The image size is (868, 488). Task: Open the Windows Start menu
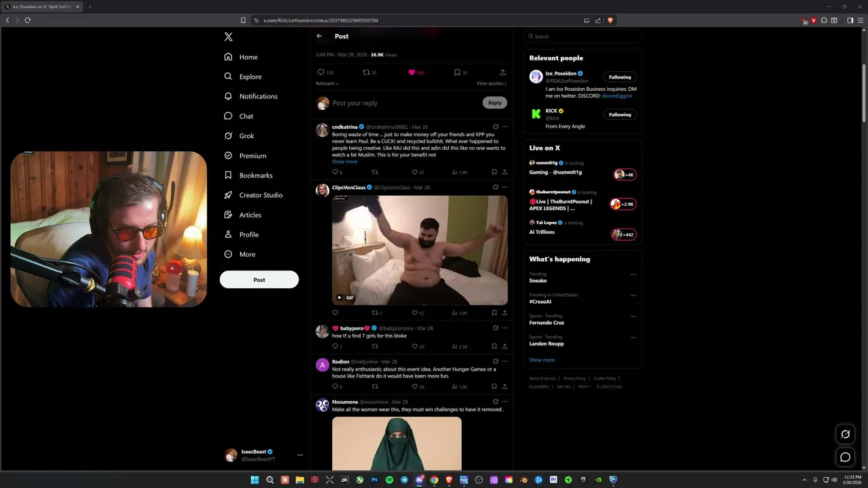pyautogui.click(x=255, y=480)
